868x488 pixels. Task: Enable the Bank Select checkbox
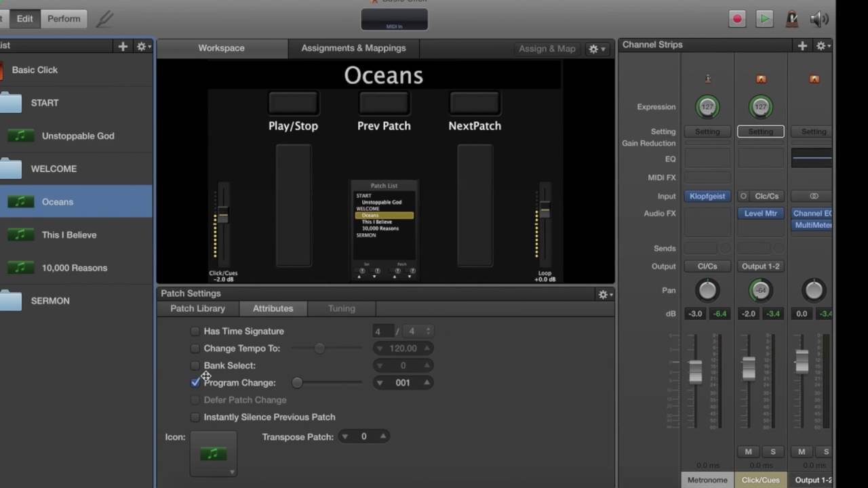pos(195,365)
